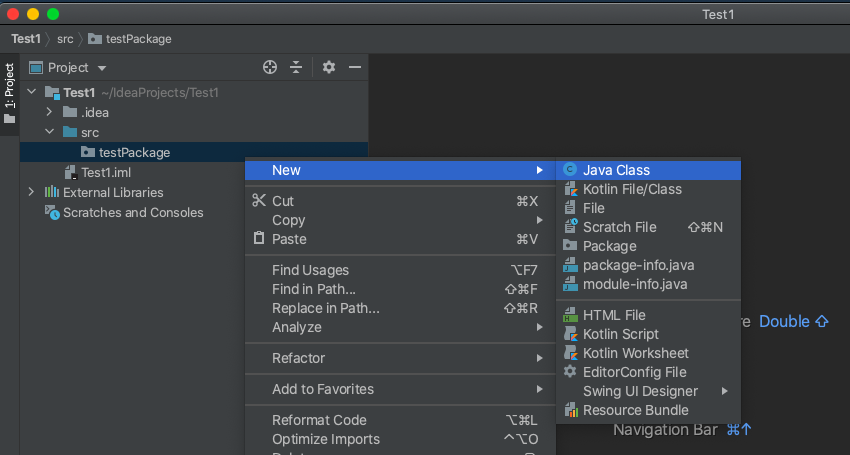Image resolution: width=850 pixels, height=455 pixels.
Task: Click the Scratch File icon
Action: [x=571, y=227]
